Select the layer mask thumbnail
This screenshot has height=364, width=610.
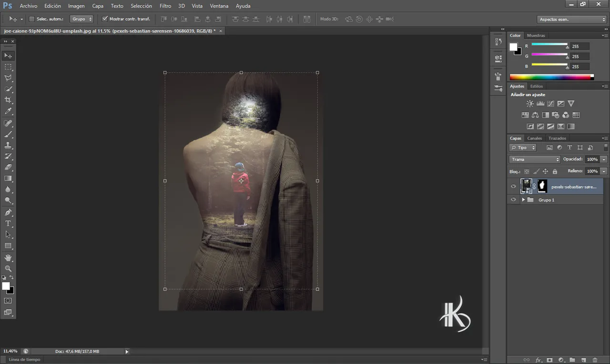[x=542, y=186]
